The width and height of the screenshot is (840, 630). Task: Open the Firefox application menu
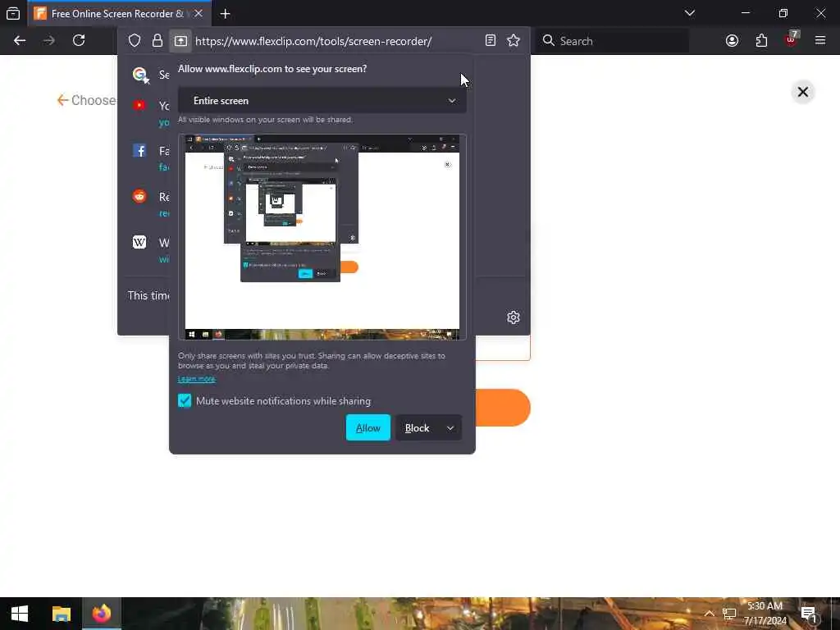(820, 41)
